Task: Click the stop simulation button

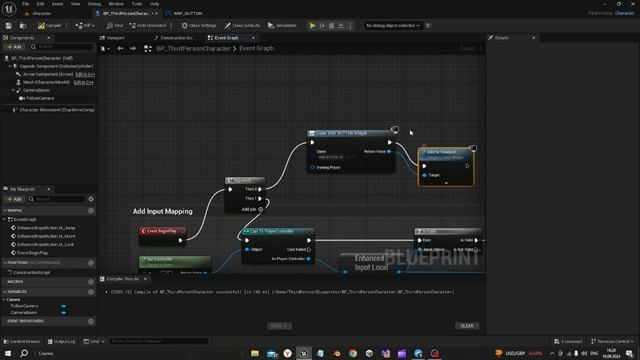Action: [332, 26]
